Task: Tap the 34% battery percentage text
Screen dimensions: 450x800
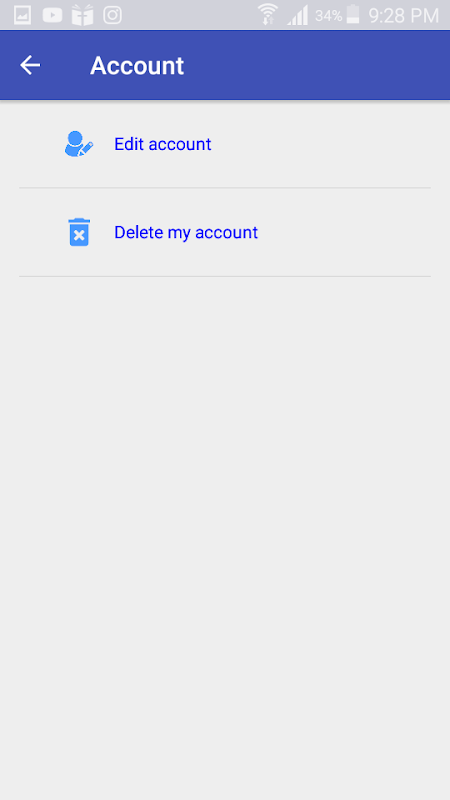Action: (328, 16)
